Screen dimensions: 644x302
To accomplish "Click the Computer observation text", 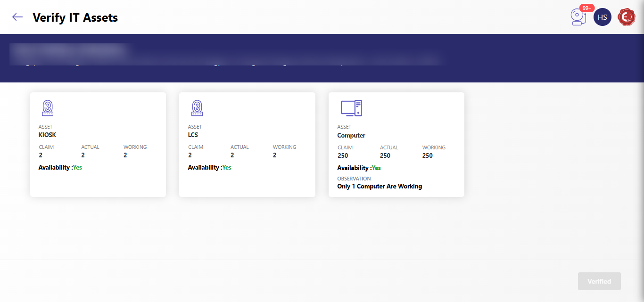I will coord(380,187).
